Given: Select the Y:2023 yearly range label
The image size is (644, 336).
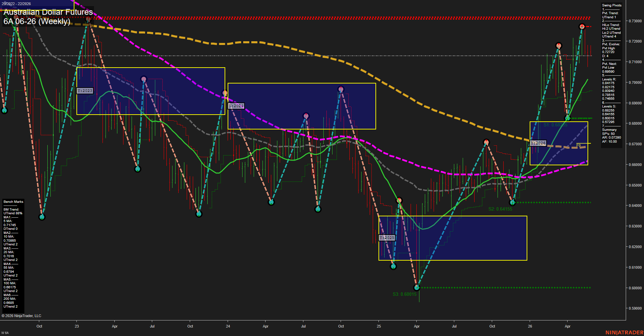Looking at the screenshot, I should coord(85,91).
